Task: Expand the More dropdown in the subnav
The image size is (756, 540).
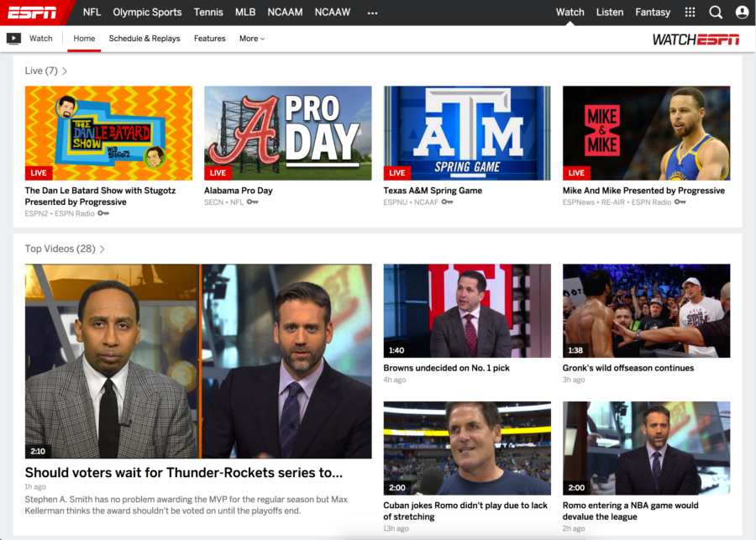Action: point(251,39)
